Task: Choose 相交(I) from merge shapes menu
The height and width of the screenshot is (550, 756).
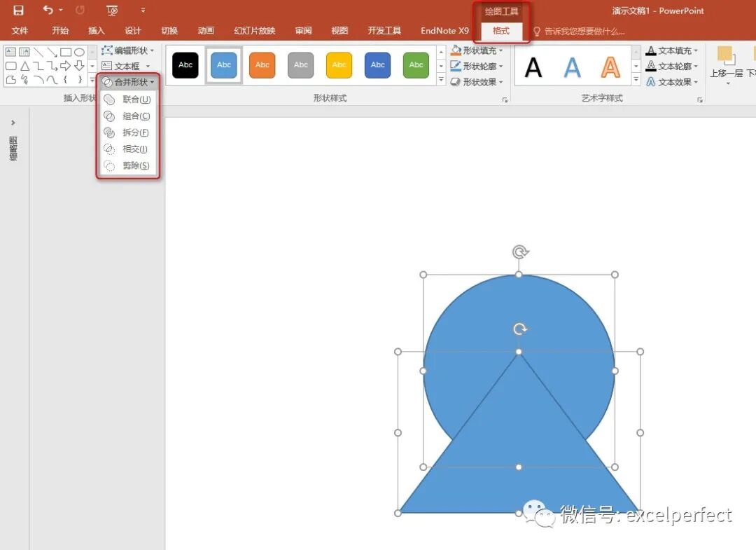Action: (x=127, y=149)
